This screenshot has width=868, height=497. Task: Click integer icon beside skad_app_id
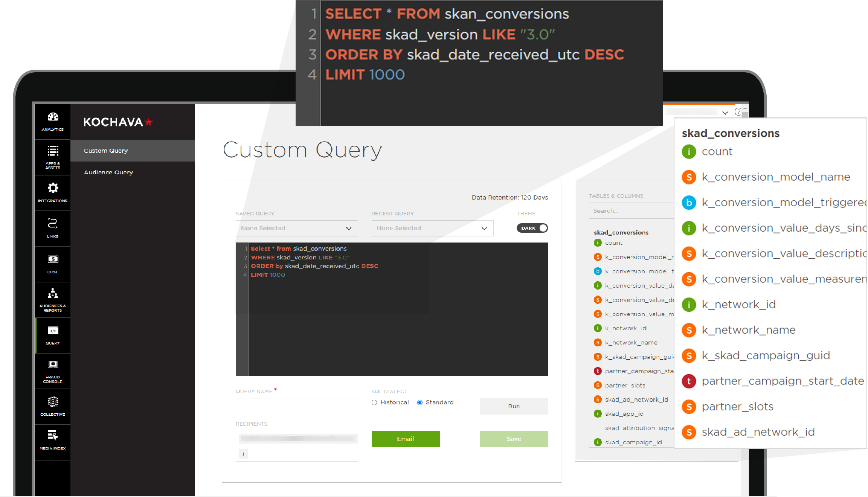pos(598,414)
